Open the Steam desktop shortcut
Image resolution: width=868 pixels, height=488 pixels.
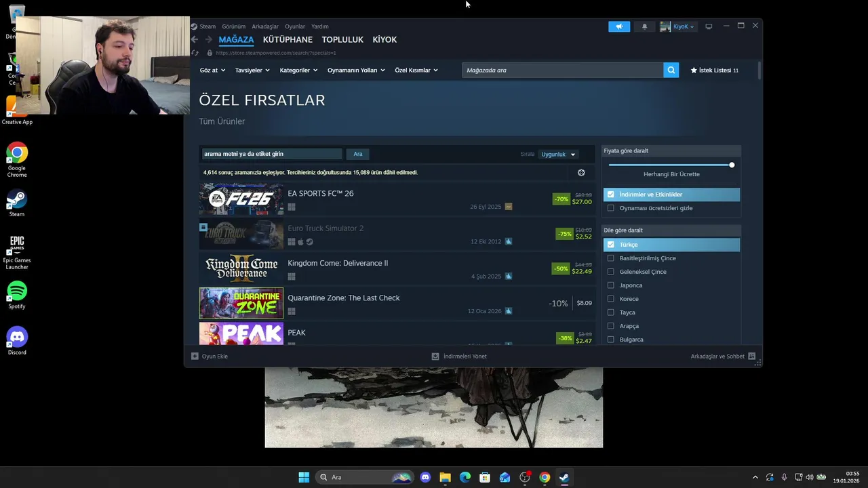tap(17, 203)
